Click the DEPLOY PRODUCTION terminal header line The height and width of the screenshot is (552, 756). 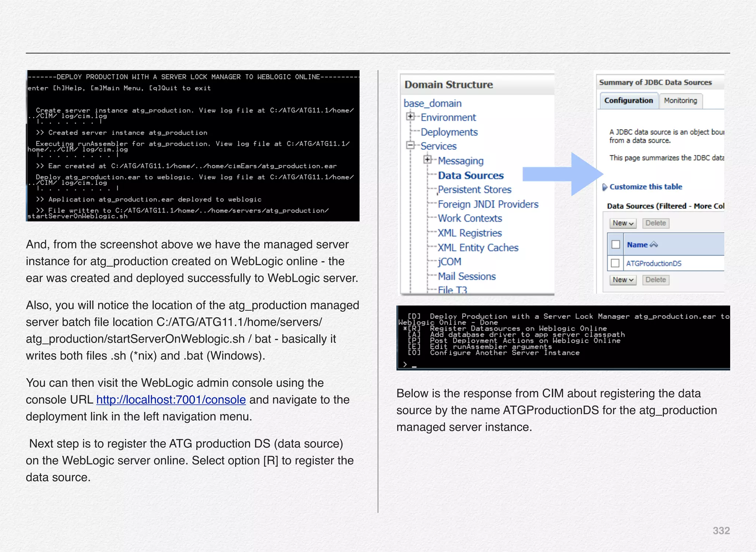(193, 77)
